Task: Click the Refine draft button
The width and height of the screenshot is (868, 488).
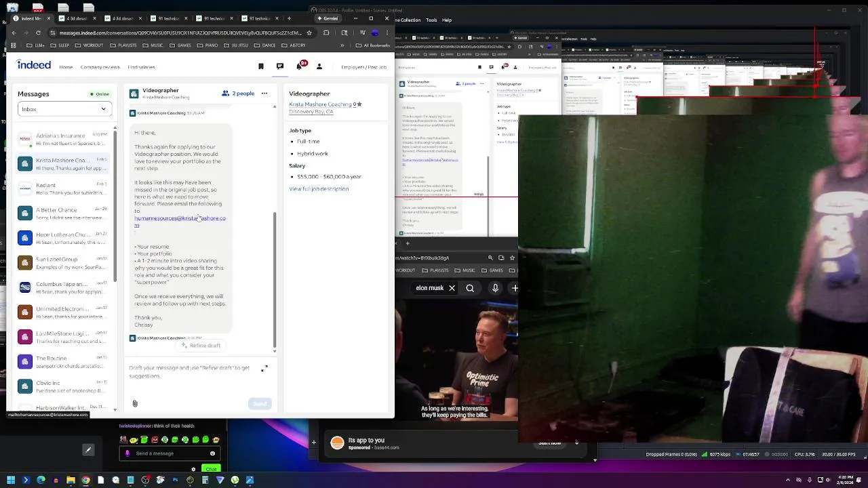Action: click(x=201, y=346)
